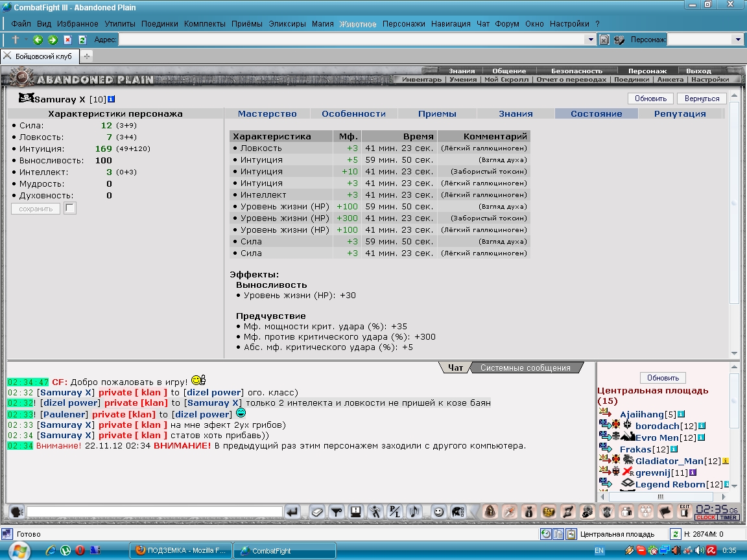747x560 pixels.
Task: Switch to Репутация tab
Action: (x=680, y=114)
